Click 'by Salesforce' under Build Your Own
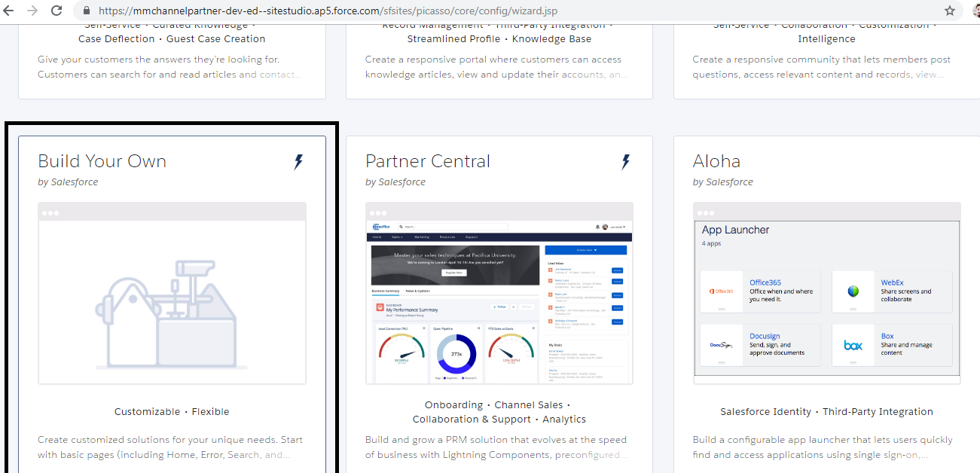Viewport: 980px width, 473px height. (68, 182)
